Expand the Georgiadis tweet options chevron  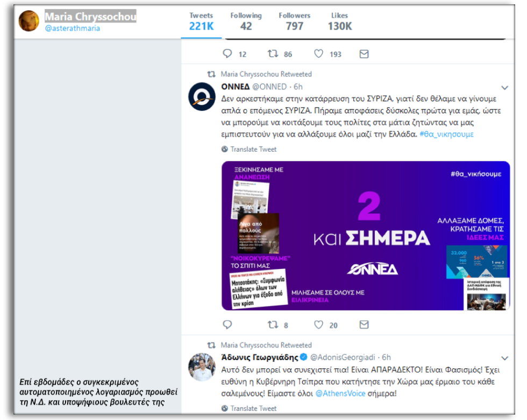(x=504, y=358)
